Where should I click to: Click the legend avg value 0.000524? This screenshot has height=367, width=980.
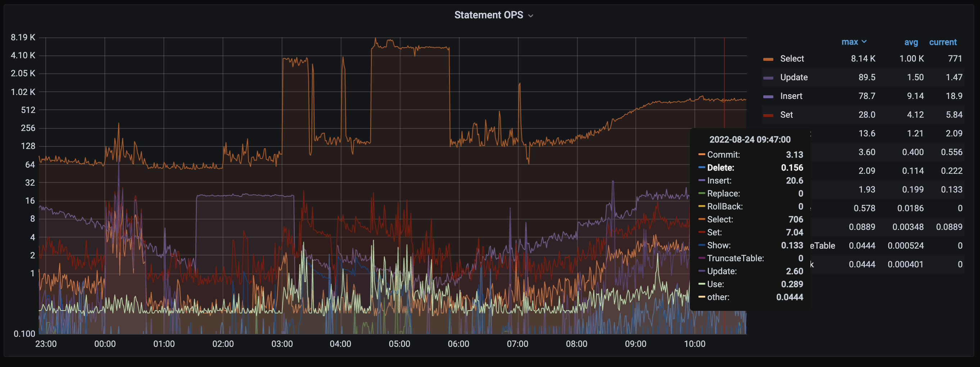pyautogui.click(x=905, y=245)
